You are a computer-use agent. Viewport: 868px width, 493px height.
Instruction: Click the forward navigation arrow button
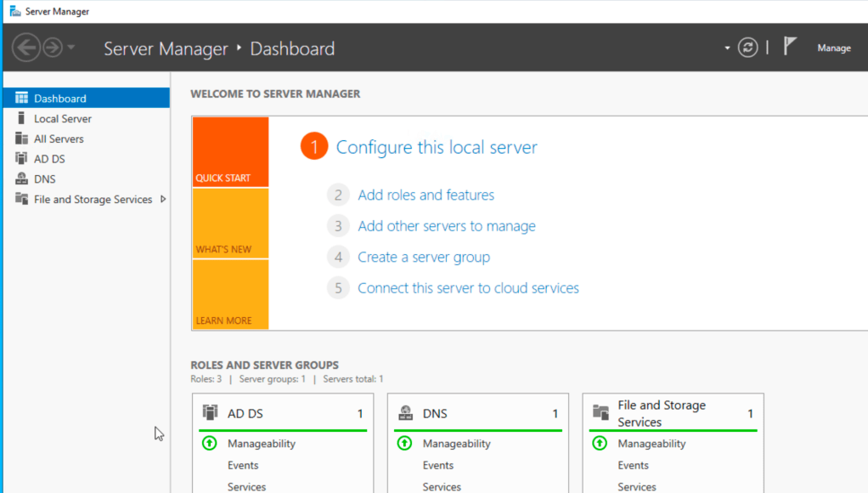pos(53,48)
